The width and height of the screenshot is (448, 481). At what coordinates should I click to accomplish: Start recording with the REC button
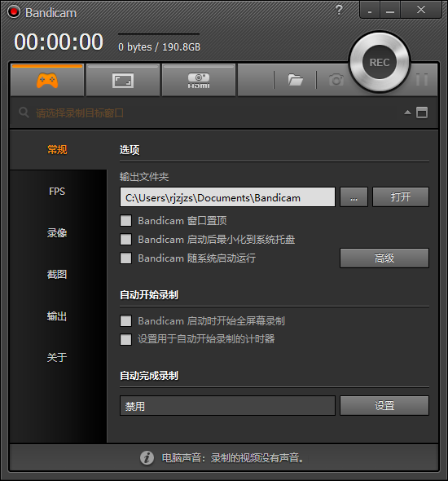tap(380, 62)
